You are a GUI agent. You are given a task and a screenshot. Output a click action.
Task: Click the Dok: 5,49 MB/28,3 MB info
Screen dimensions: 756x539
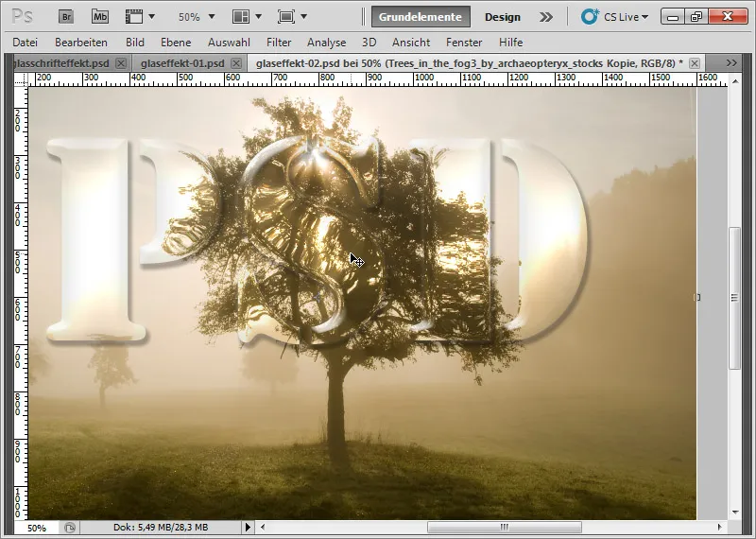point(161,528)
